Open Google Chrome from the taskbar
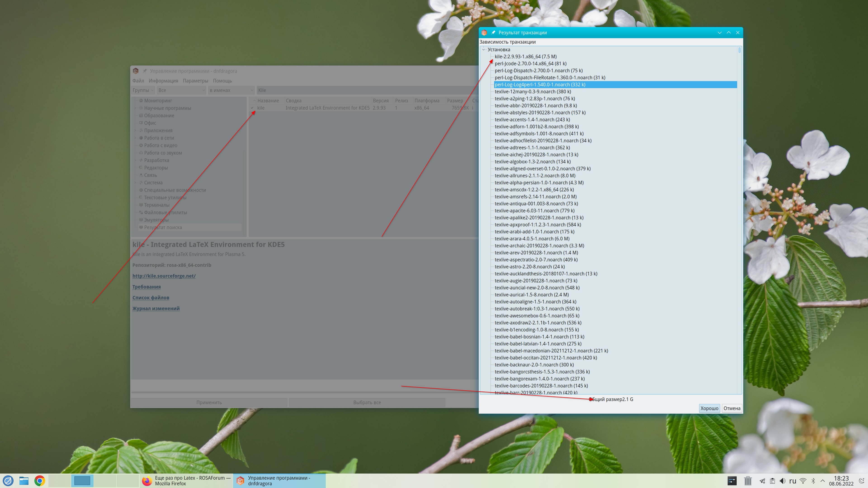868x488 pixels. (x=39, y=481)
